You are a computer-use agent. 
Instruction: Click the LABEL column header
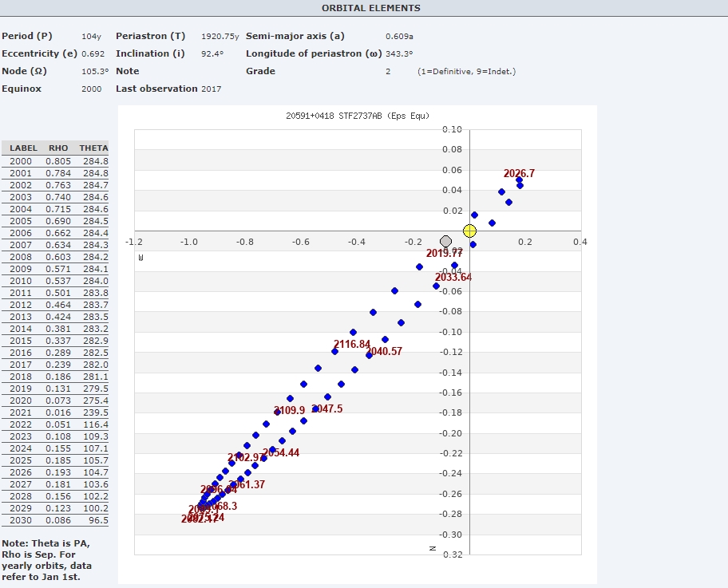24,148
